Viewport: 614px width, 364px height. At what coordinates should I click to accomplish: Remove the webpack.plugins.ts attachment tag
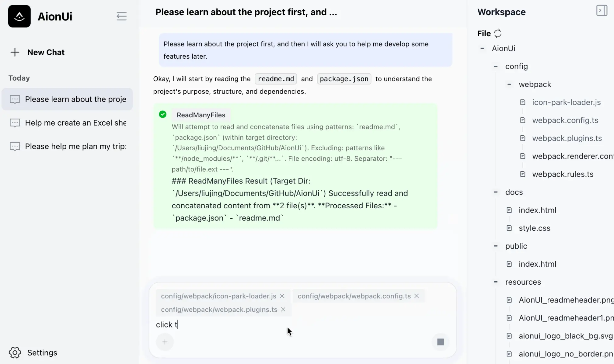coord(283,309)
